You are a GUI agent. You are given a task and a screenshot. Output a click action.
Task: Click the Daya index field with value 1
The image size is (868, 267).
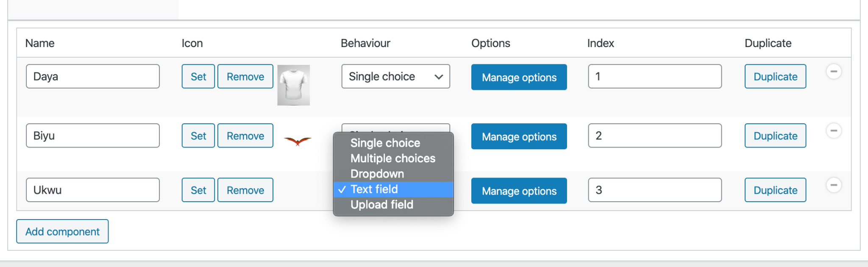655,76
